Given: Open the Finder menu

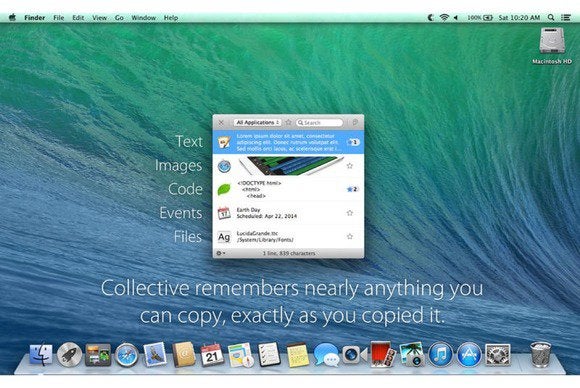Looking at the screenshot, I should (x=34, y=17).
